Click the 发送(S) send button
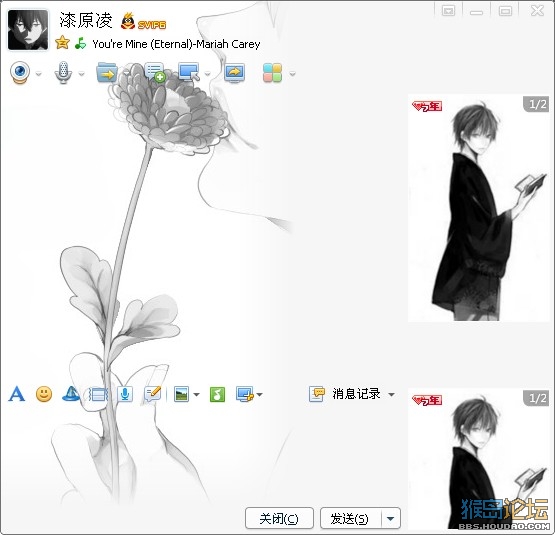The height and width of the screenshot is (535, 555). pyautogui.click(x=350, y=519)
